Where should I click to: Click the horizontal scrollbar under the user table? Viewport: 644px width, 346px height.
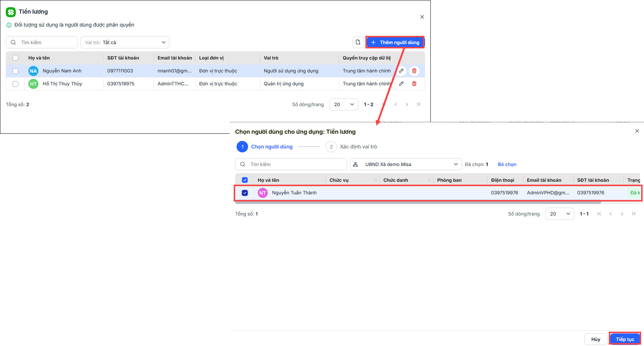pos(418,203)
